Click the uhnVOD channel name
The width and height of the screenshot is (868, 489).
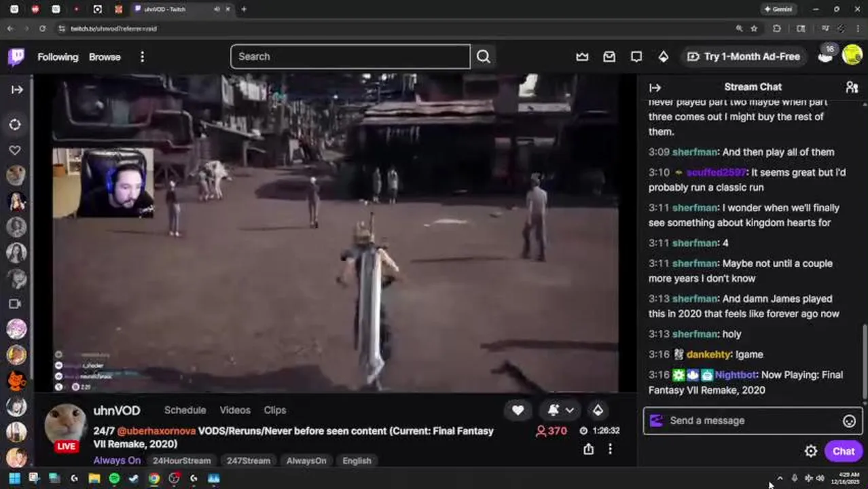pyautogui.click(x=117, y=411)
